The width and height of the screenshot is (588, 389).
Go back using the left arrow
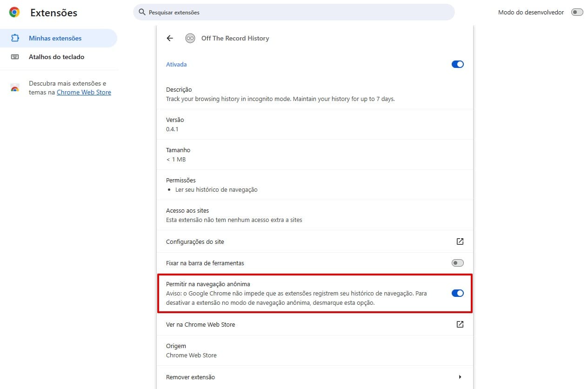pos(170,38)
